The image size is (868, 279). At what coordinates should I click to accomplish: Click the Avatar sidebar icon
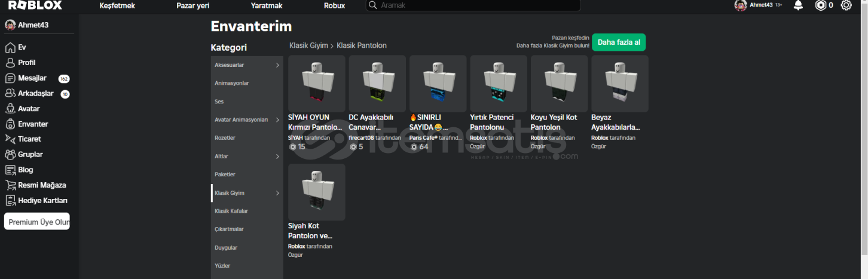pos(10,109)
